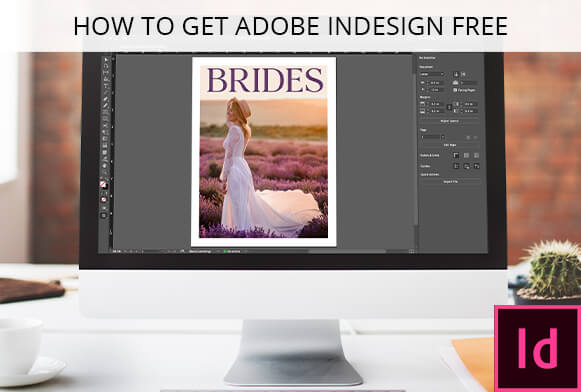Select the Scissors tool
Screen dimensions: 581x392
click(105, 126)
